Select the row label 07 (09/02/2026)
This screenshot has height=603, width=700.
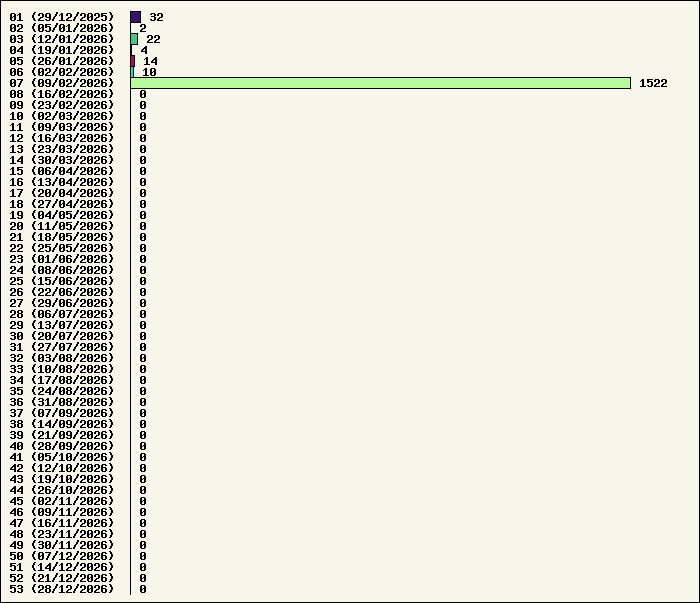[62, 83]
